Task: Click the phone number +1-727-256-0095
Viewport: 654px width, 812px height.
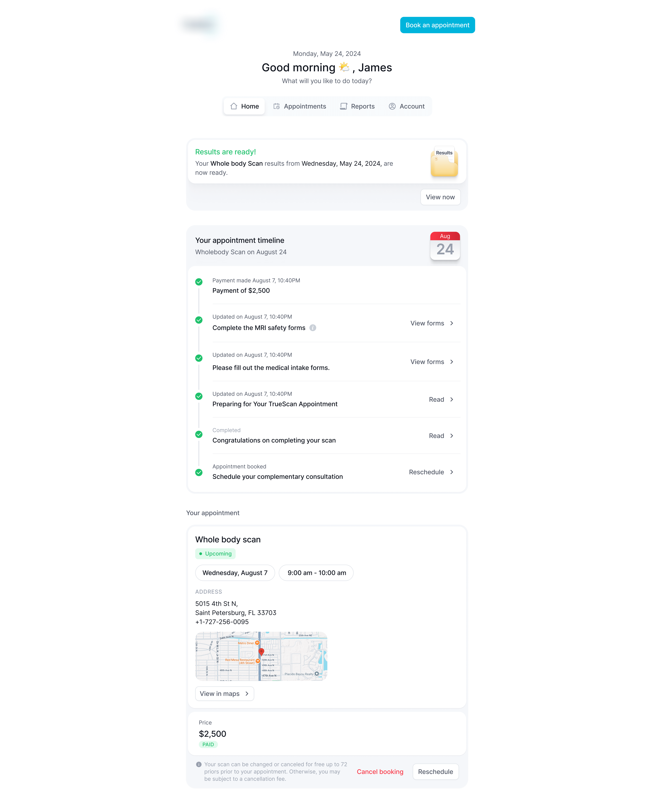Action: pyautogui.click(x=222, y=622)
